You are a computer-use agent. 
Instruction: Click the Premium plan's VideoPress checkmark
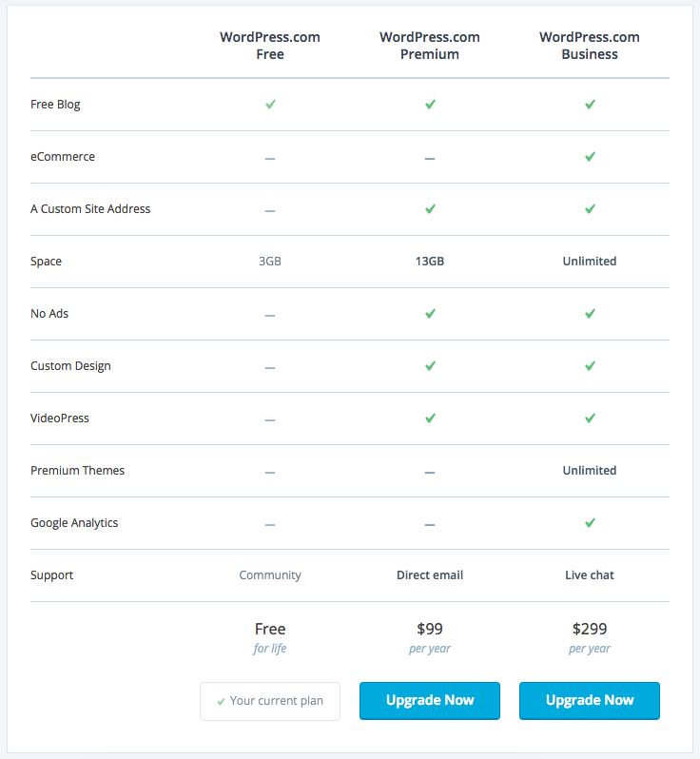tap(430, 418)
